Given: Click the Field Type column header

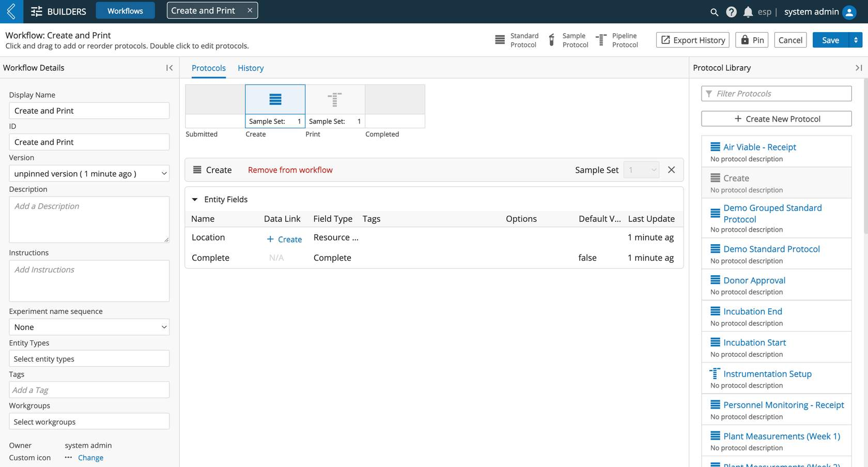Looking at the screenshot, I should pyautogui.click(x=333, y=219).
